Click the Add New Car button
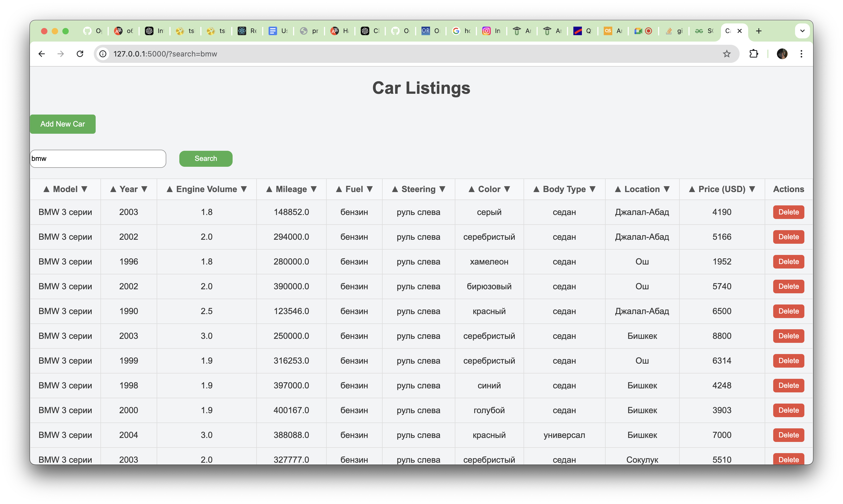The height and width of the screenshot is (504, 843). 63,124
